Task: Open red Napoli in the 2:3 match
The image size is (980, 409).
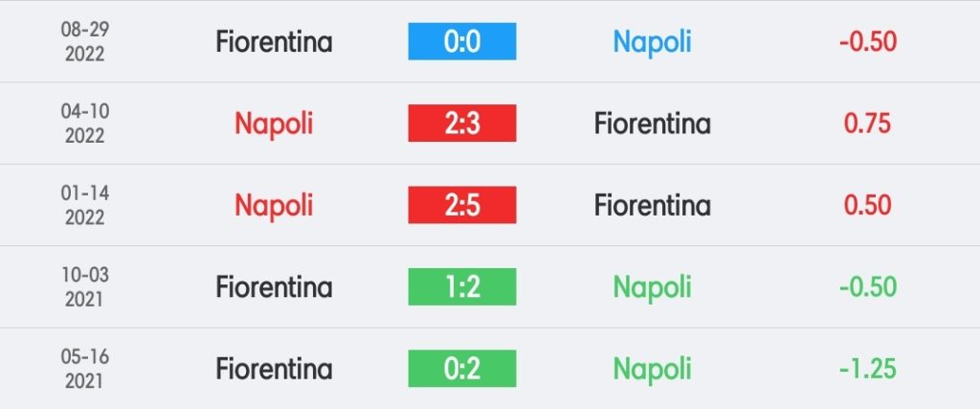Action: click(274, 125)
